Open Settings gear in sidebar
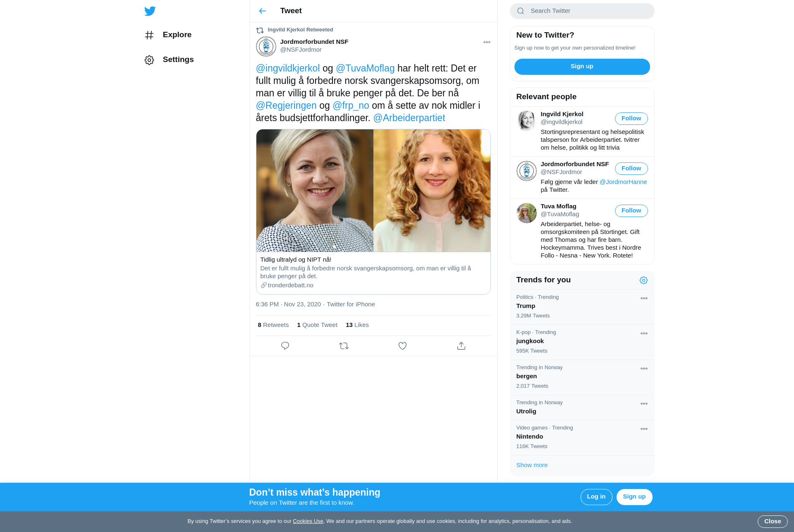 coord(149,60)
